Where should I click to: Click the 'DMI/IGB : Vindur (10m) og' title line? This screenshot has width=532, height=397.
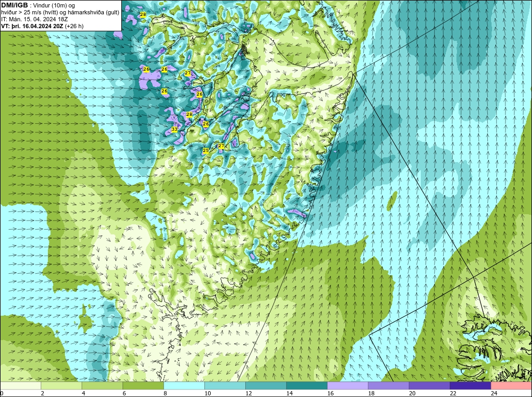point(38,5)
